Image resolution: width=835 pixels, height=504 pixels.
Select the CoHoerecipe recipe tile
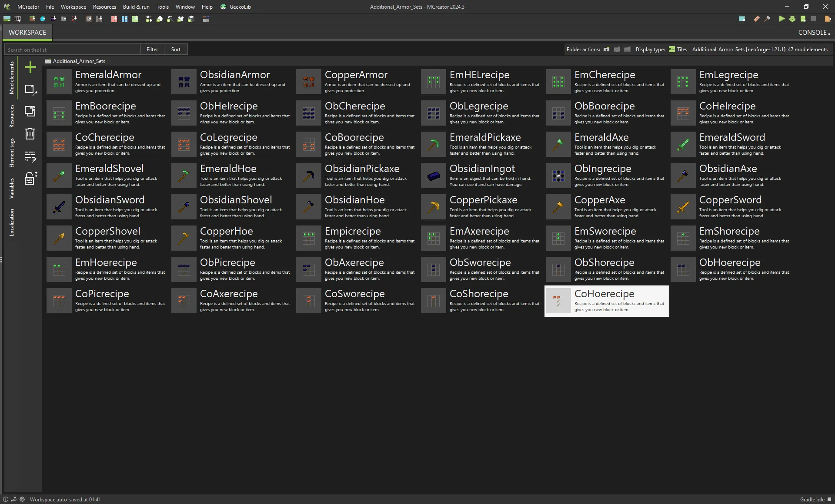pyautogui.click(x=607, y=301)
